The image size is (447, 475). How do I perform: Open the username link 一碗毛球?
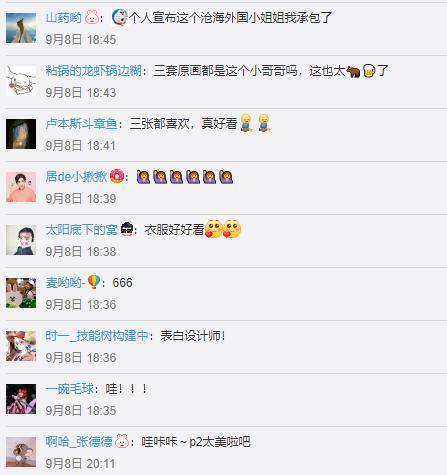70,389
